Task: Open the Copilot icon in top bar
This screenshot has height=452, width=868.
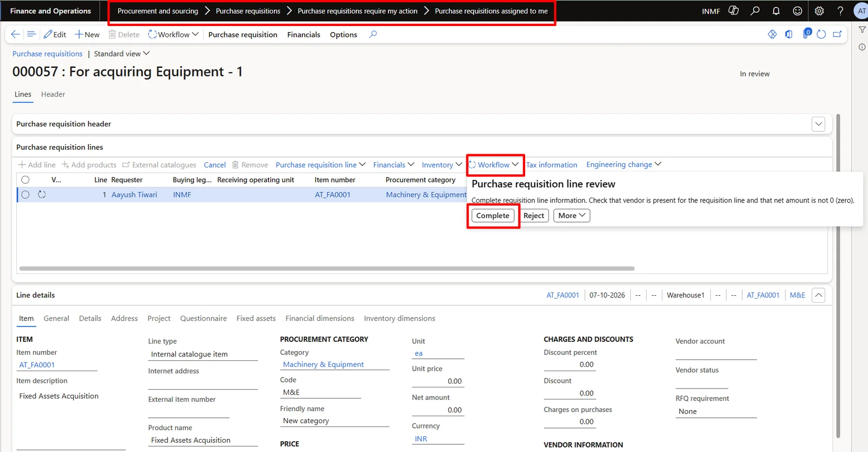Action: pyautogui.click(x=733, y=11)
